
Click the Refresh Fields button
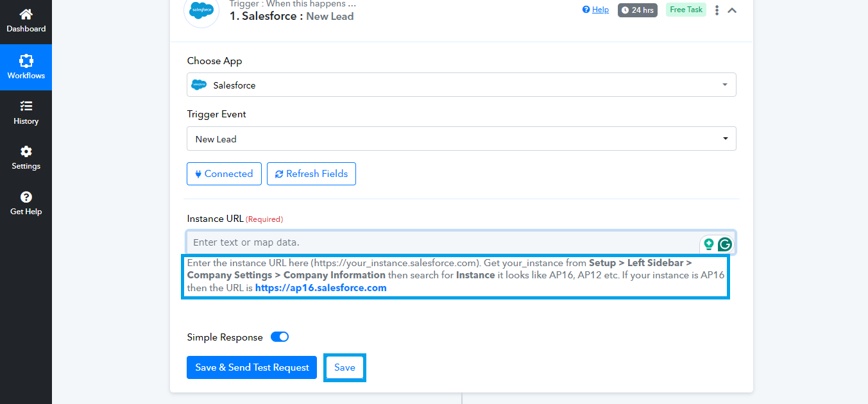(x=311, y=173)
